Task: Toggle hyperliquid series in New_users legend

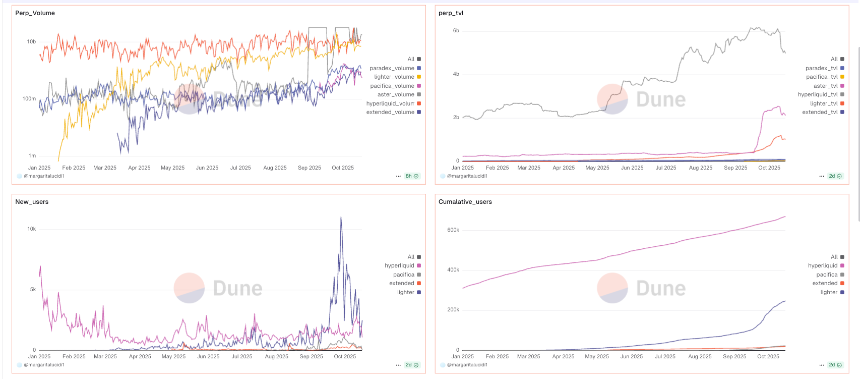Action: 403,265
